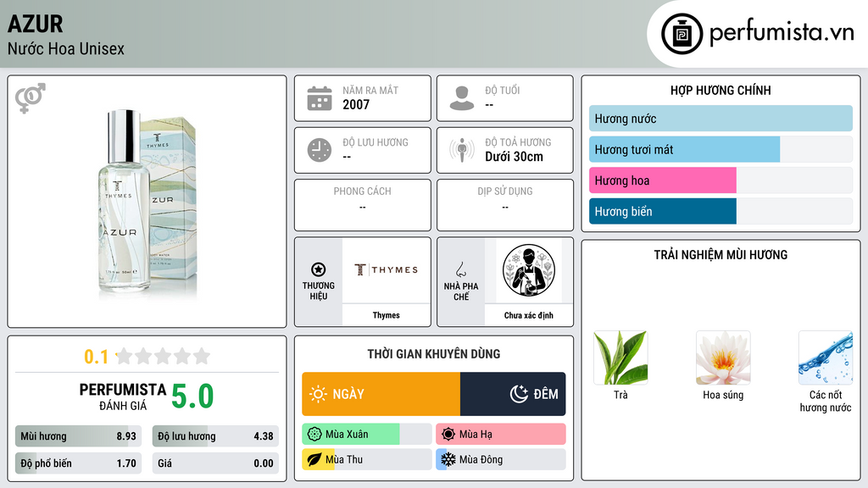
Task: Click the Độ phổ biến 1.70 score bar
Action: [79, 463]
